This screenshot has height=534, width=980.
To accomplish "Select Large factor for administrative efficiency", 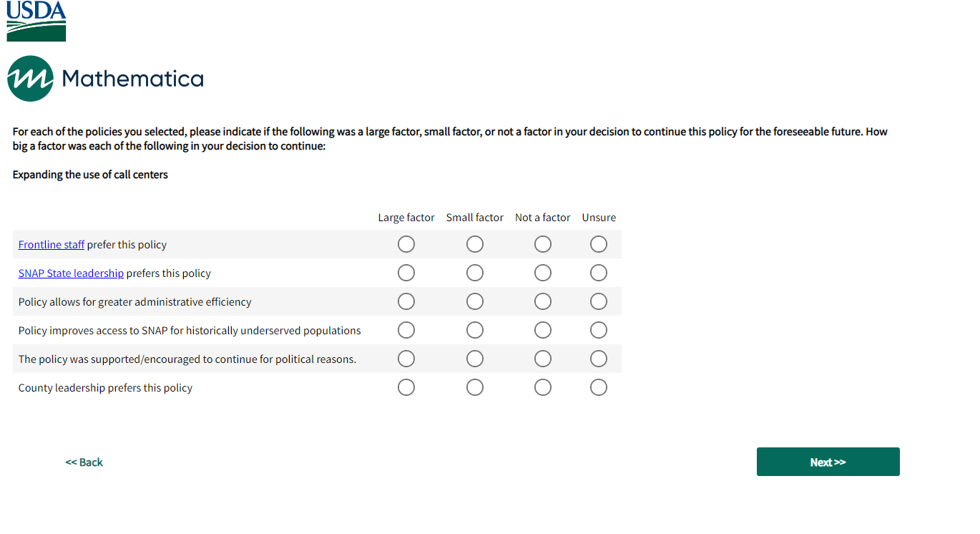I will tap(406, 302).
